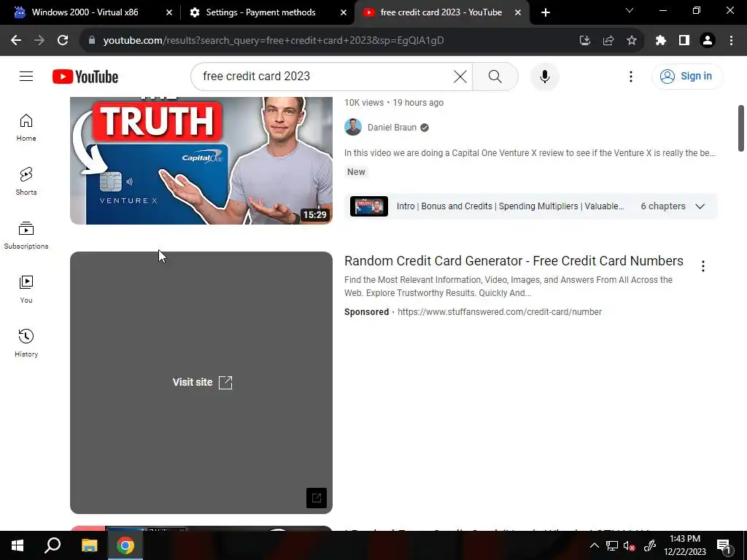
Task: Click the Chrome taskbar icon
Action: tap(125, 545)
